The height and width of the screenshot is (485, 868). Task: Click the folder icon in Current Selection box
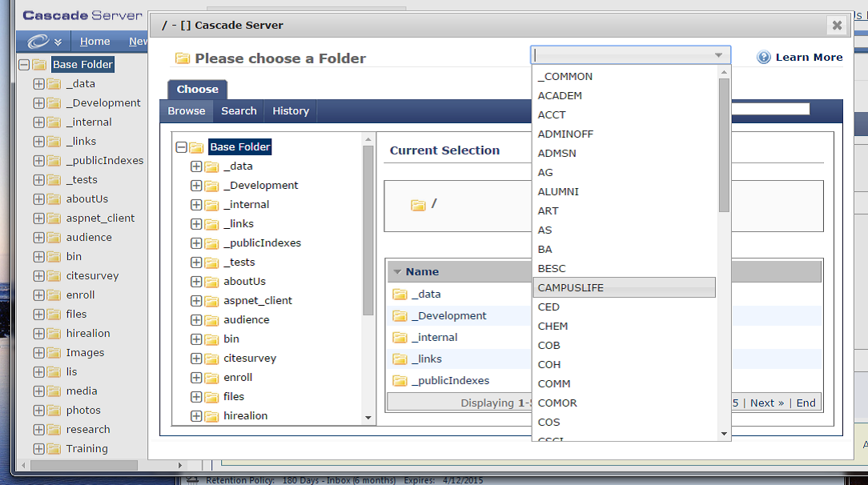click(x=418, y=205)
